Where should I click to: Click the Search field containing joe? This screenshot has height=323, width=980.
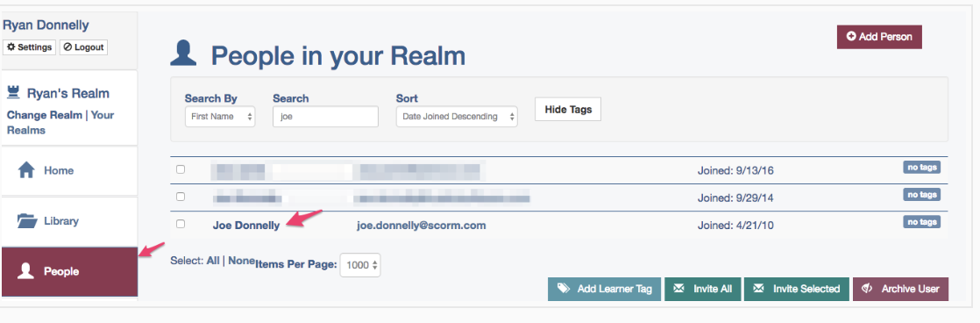coord(325,117)
